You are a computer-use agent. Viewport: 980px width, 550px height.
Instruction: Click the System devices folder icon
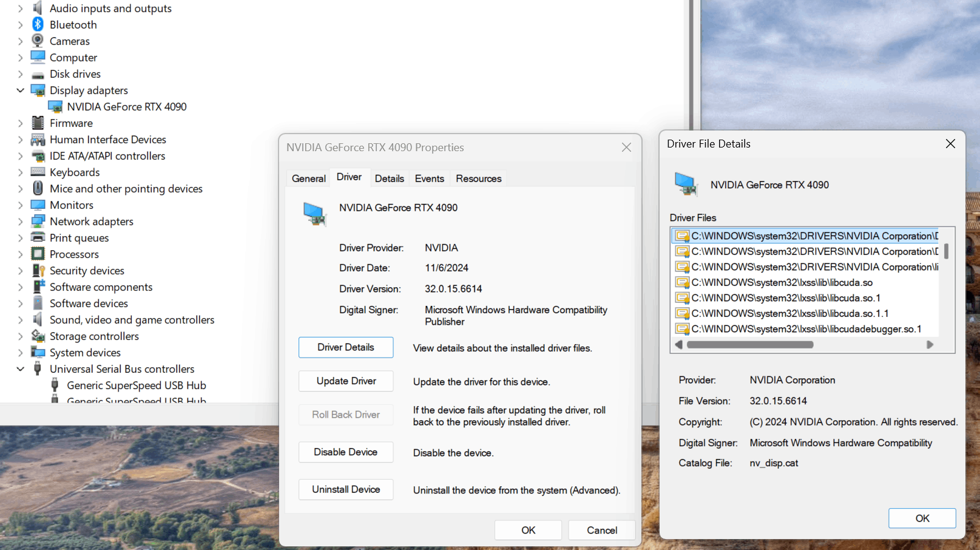38,352
